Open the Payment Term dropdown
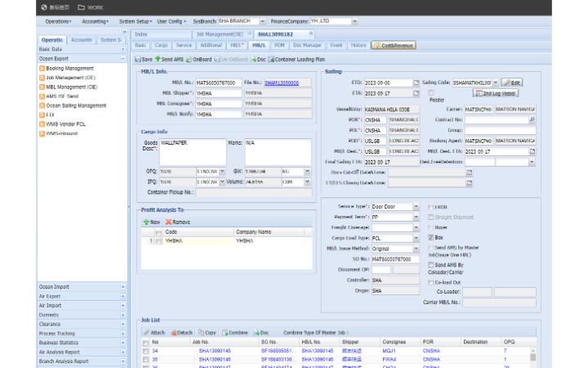Image resolution: width=588 pixels, height=368 pixels. coord(416,218)
